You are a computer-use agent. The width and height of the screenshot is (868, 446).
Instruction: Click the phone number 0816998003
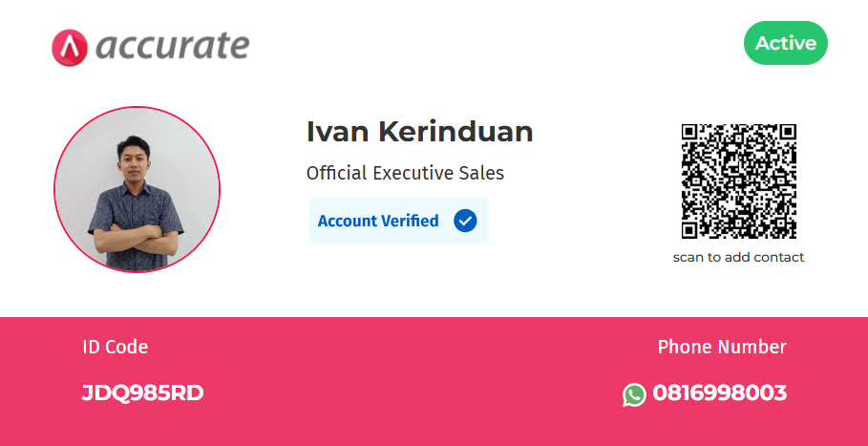point(719,393)
